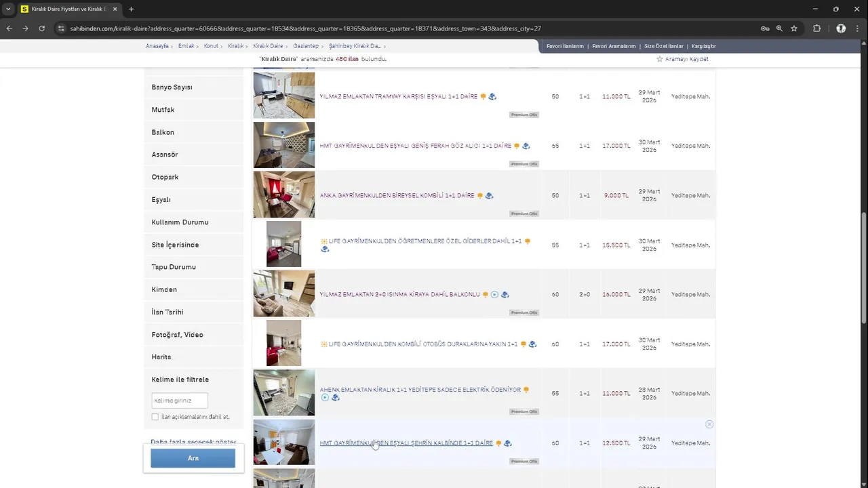Expand the Eşyalı filter
This screenshot has width=868, height=488.
click(194, 200)
